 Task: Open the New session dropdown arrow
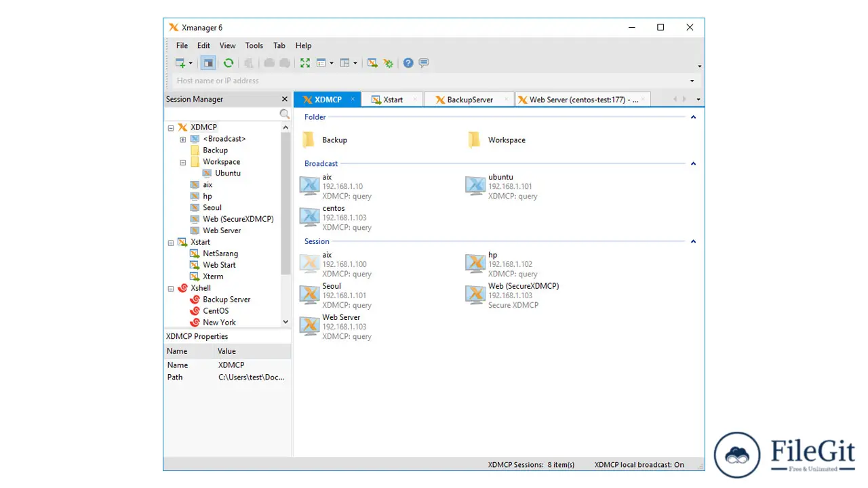point(191,63)
